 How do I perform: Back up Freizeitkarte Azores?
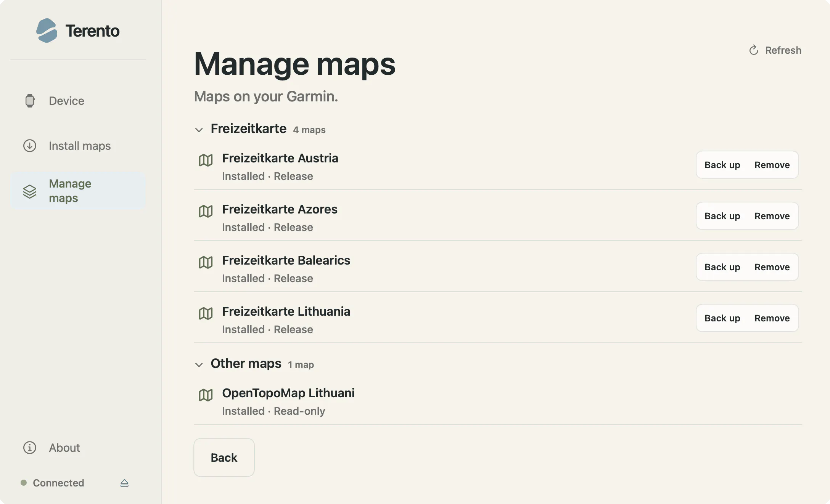coord(722,216)
